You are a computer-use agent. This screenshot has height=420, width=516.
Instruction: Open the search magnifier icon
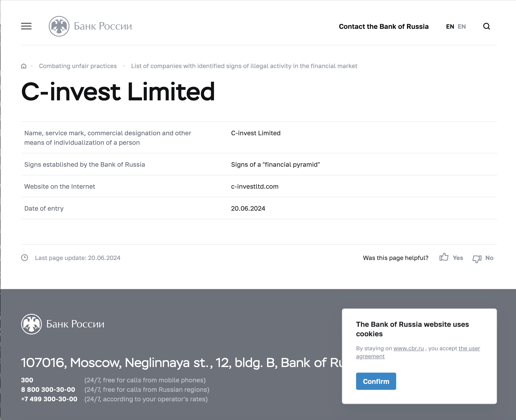pos(486,26)
